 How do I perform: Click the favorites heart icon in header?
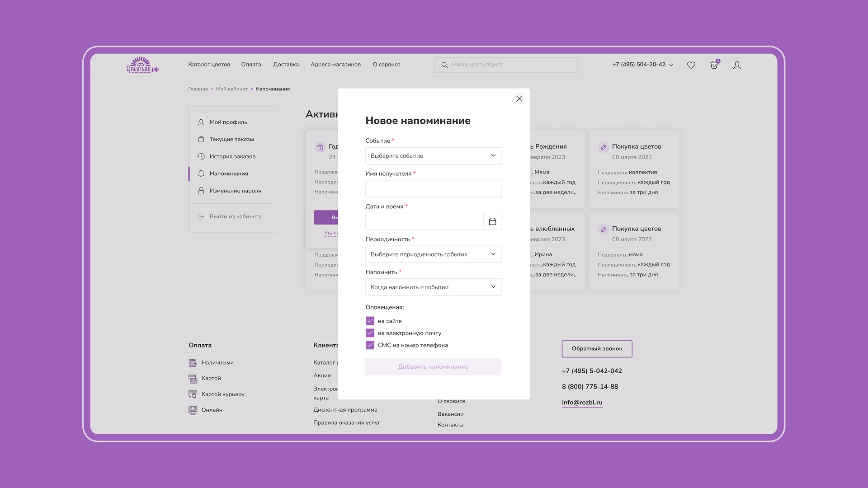(691, 65)
